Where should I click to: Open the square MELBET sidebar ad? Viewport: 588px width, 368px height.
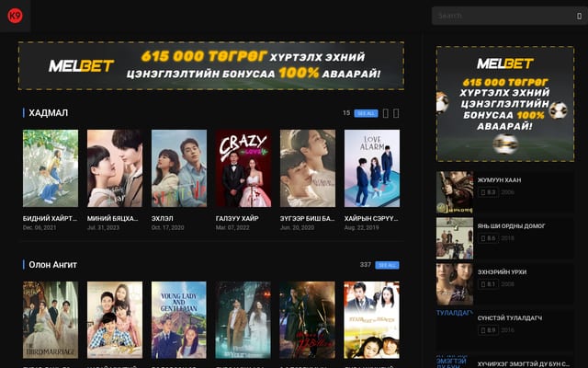click(x=505, y=104)
